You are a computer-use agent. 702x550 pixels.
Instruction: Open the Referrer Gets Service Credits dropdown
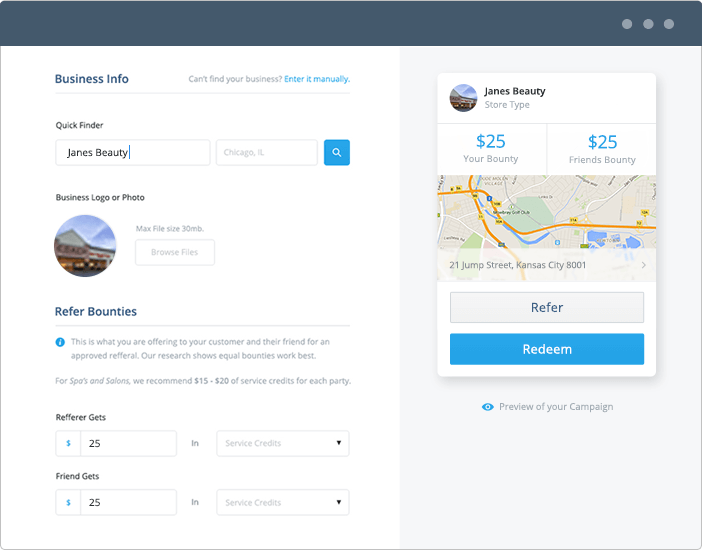coord(283,443)
